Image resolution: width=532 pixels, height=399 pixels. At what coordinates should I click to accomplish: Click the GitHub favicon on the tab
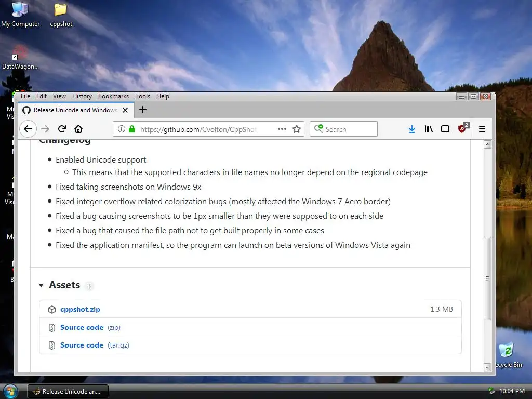(x=26, y=110)
